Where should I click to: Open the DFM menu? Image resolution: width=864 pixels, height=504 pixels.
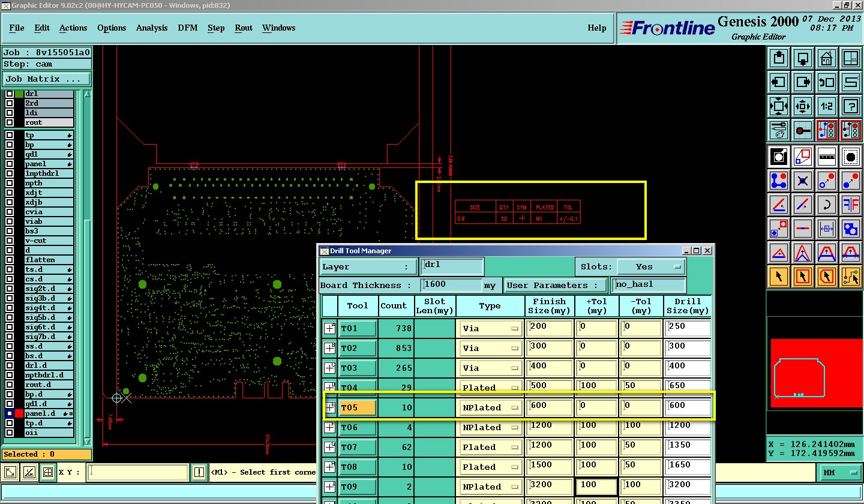[x=187, y=28]
